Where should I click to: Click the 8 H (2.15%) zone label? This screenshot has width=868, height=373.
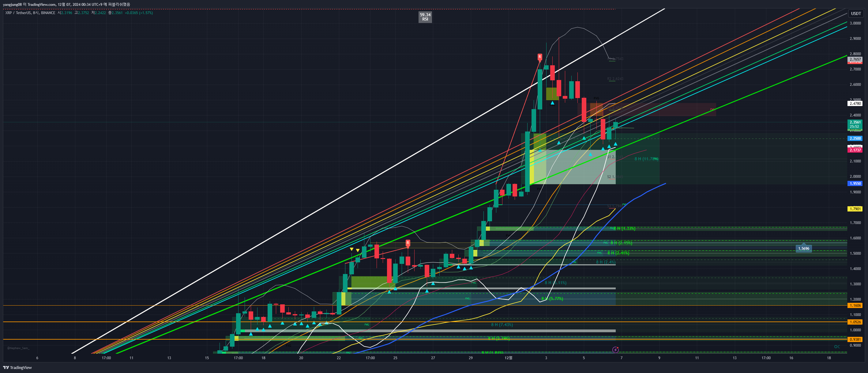pyautogui.click(x=621, y=242)
